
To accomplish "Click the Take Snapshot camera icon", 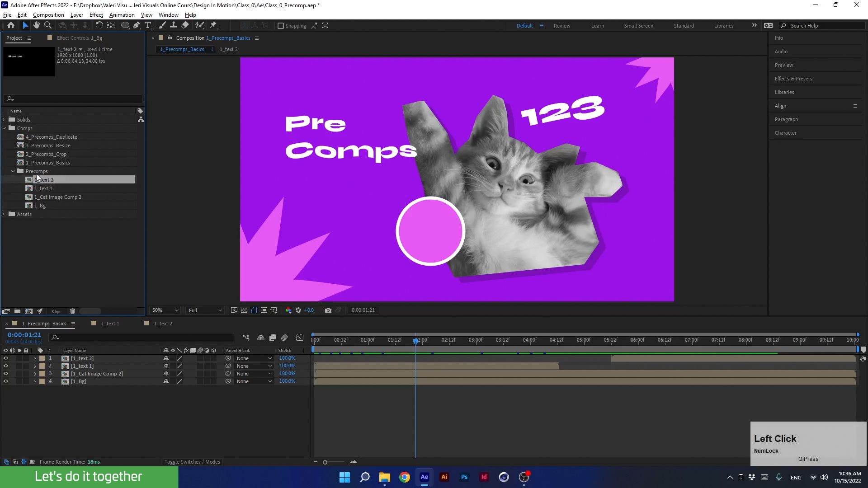I will pos(328,310).
